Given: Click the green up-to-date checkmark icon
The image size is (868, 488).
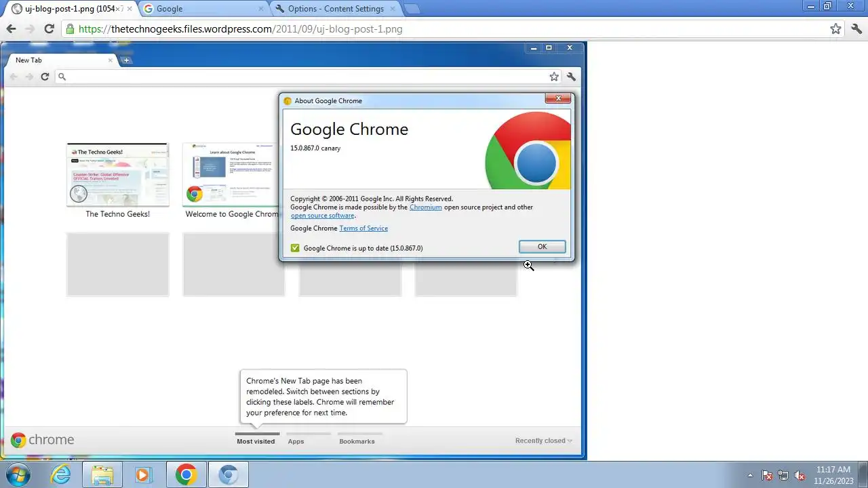Looking at the screenshot, I should click(295, 248).
